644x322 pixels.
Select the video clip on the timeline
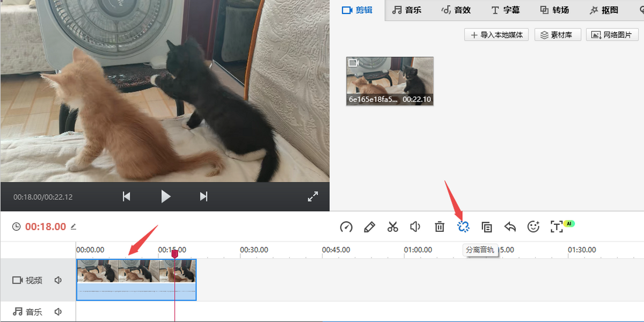tap(136, 280)
